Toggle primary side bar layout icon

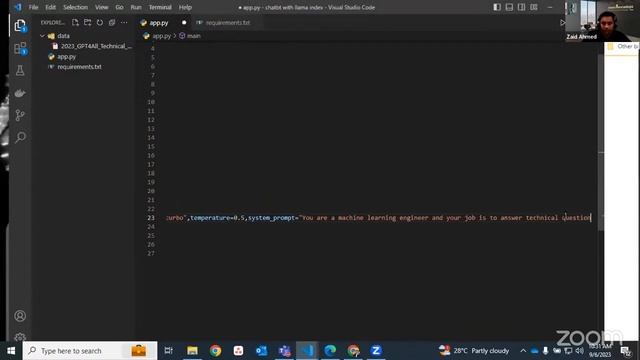click(497, 7)
